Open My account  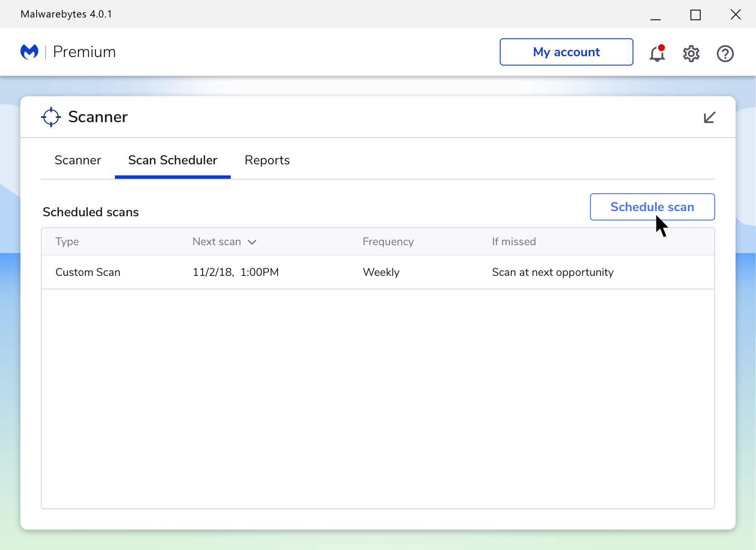(x=567, y=52)
